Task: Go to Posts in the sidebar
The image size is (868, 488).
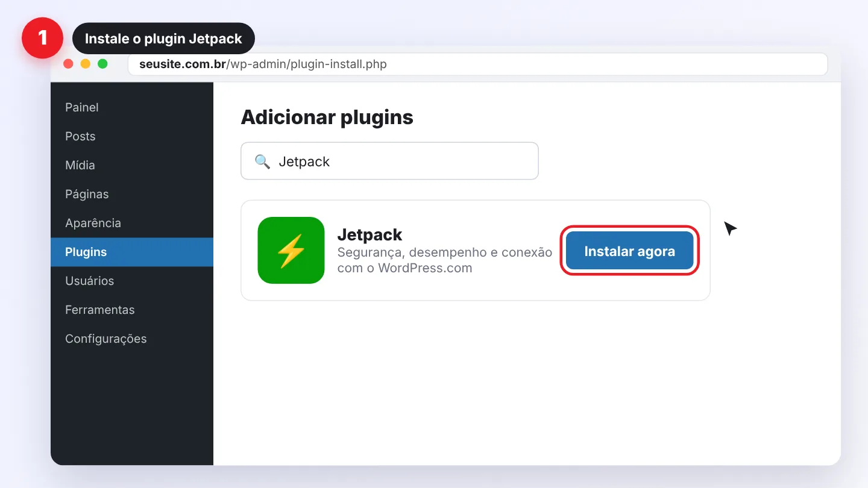Action: [132, 136]
